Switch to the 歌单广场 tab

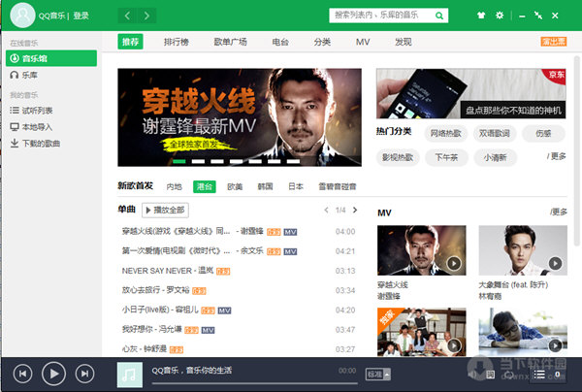(230, 42)
